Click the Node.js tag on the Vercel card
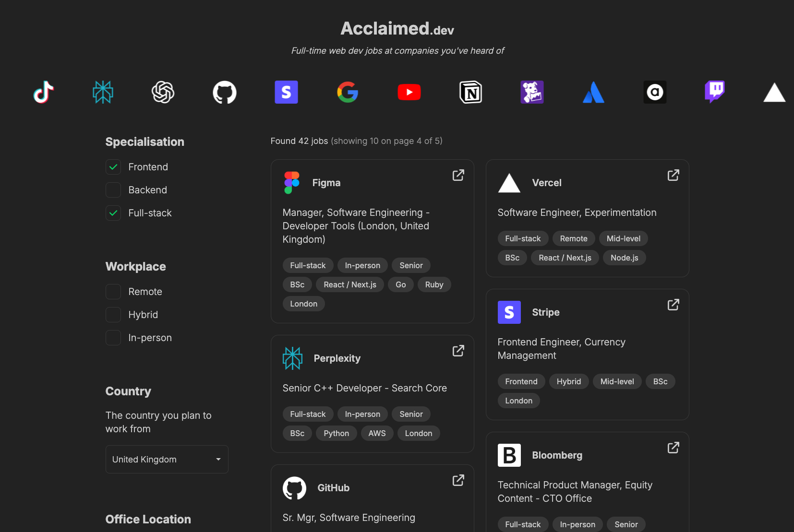Viewport: 794px width, 532px height. point(624,258)
